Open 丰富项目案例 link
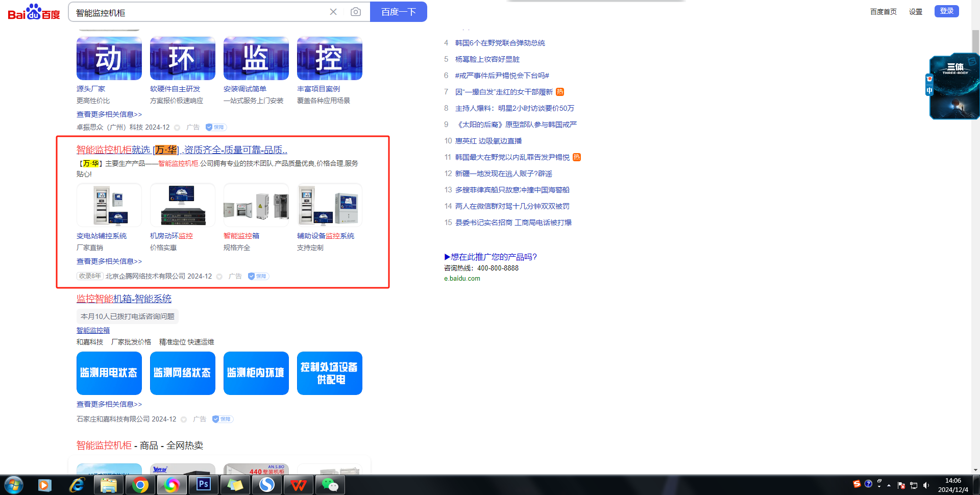Image resolution: width=980 pixels, height=495 pixels. (318, 89)
